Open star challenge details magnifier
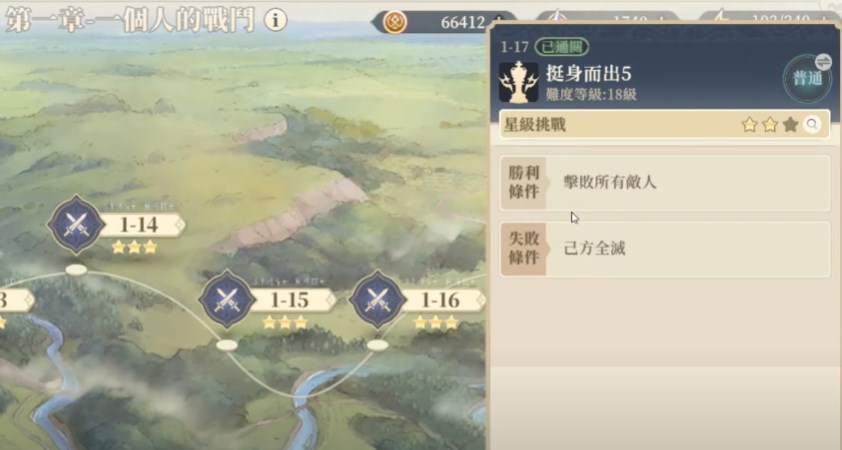Image resolution: width=842 pixels, height=450 pixels. coord(812,125)
